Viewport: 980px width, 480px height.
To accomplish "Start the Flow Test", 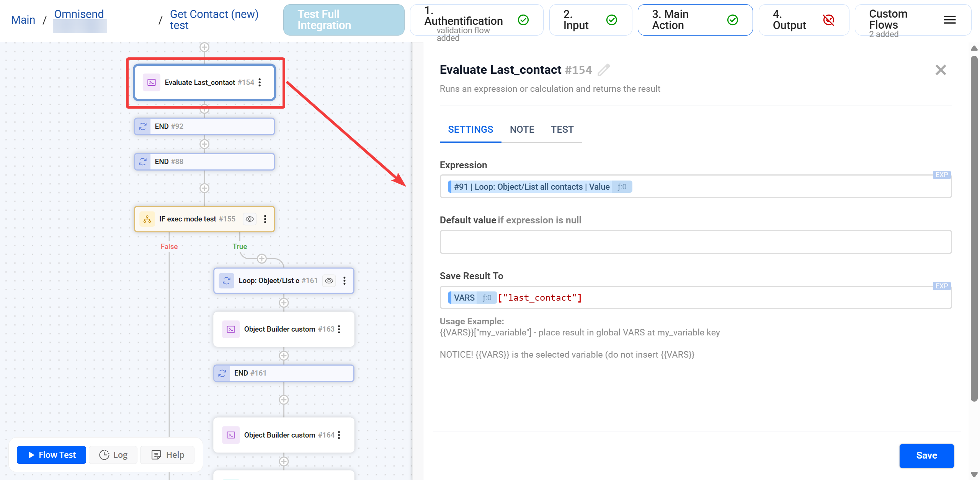I will click(x=51, y=455).
